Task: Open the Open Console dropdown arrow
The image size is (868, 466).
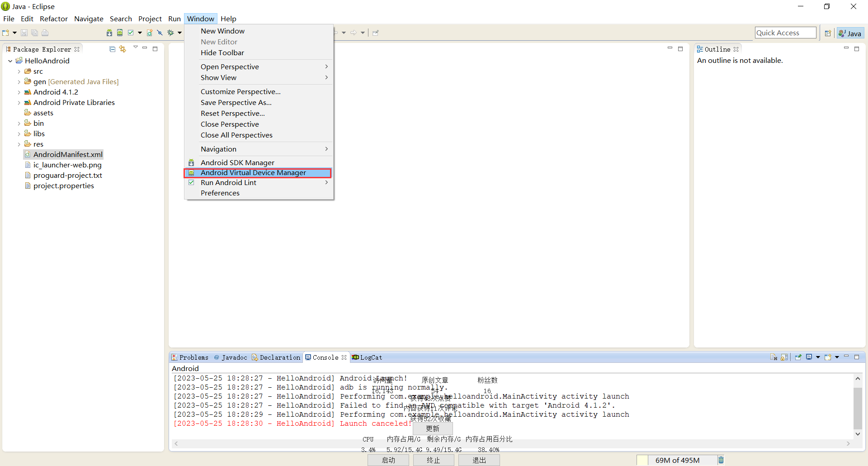Action: [837, 357]
